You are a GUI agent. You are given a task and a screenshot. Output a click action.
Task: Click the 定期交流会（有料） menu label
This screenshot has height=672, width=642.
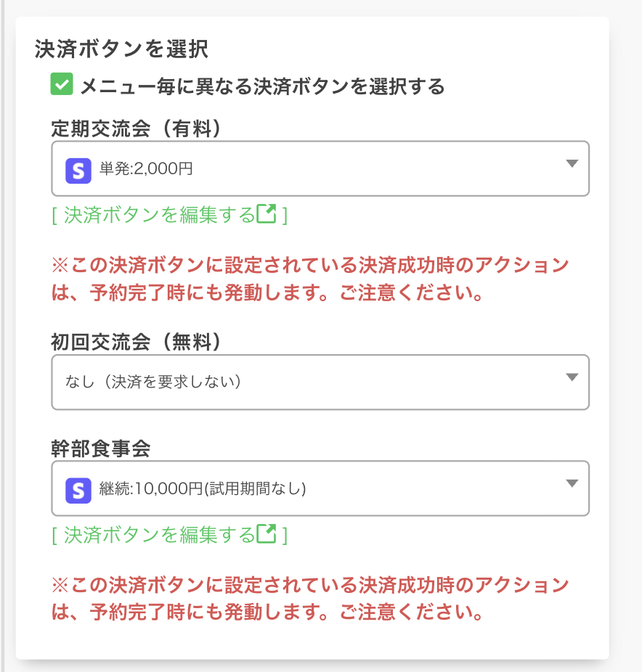click(137, 128)
